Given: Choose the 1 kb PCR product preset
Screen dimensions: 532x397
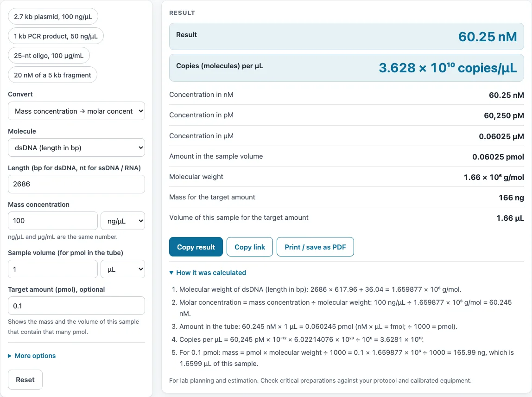Looking at the screenshot, I should pyautogui.click(x=56, y=36).
